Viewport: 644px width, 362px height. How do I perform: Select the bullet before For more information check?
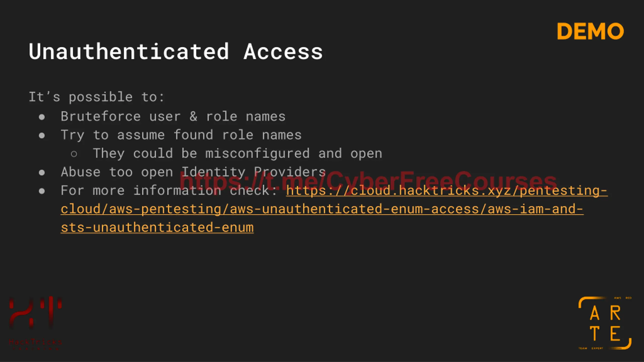42,191
